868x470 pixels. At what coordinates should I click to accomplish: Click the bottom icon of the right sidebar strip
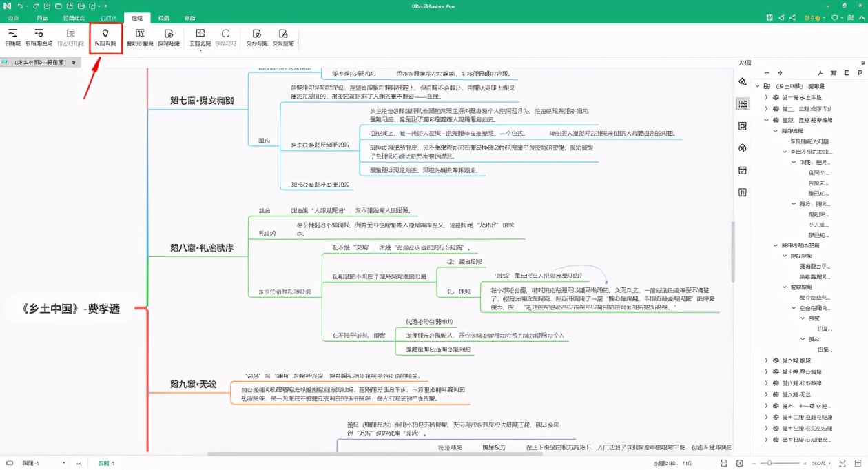(743, 193)
